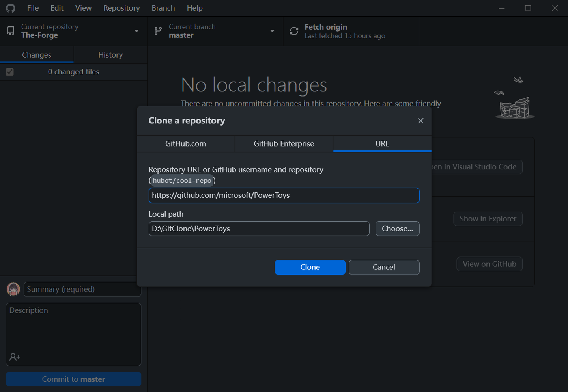Expand the Current repository dropdown
Screen dimensions: 568x392
(136, 31)
